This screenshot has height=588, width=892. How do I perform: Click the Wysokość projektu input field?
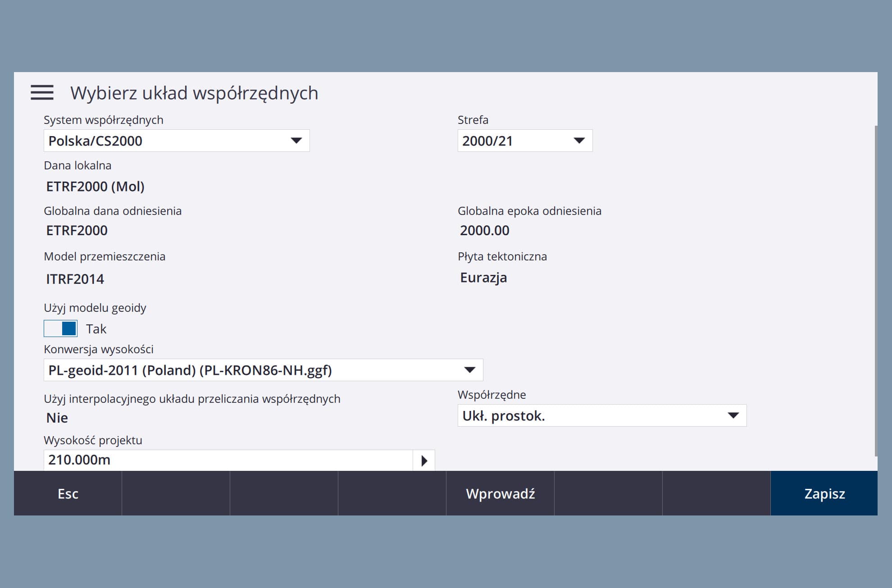point(228,460)
